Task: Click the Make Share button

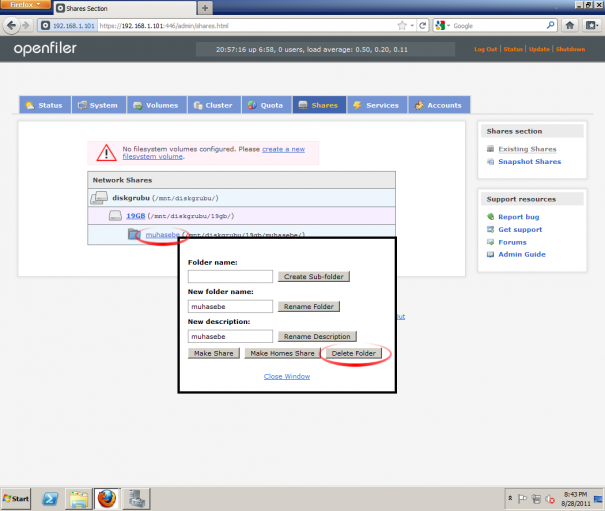Action: [x=214, y=353]
